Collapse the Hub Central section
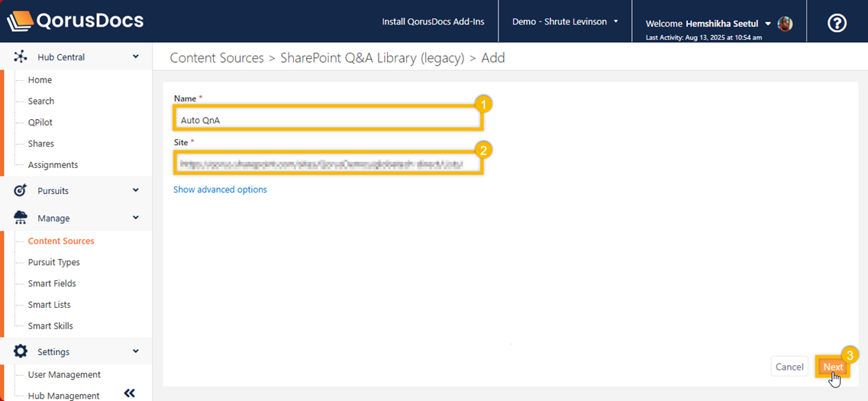The height and width of the screenshot is (401, 868). point(136,57)
